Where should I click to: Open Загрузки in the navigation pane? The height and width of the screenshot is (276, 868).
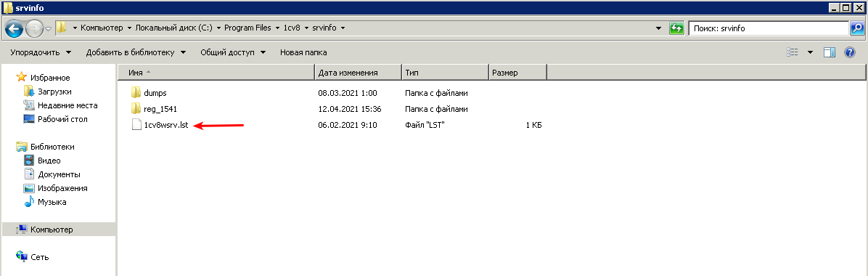pos(55,92)
